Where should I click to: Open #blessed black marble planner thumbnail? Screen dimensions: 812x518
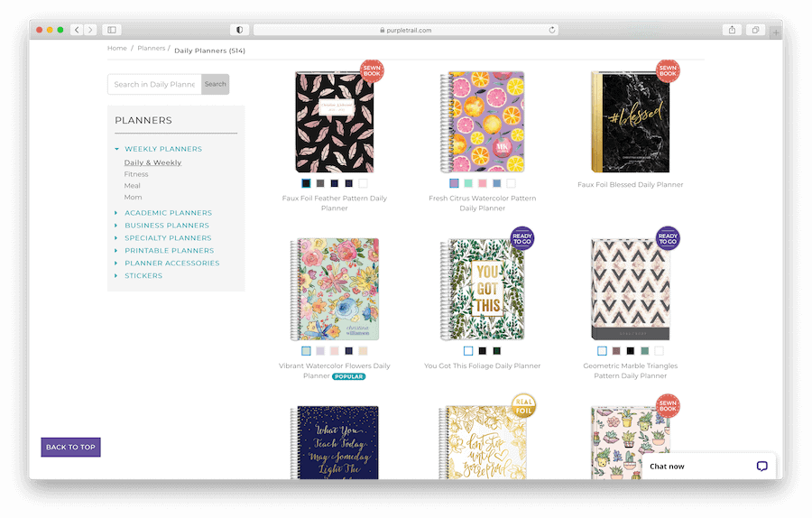pyautogui.click(x=631, y=122)
